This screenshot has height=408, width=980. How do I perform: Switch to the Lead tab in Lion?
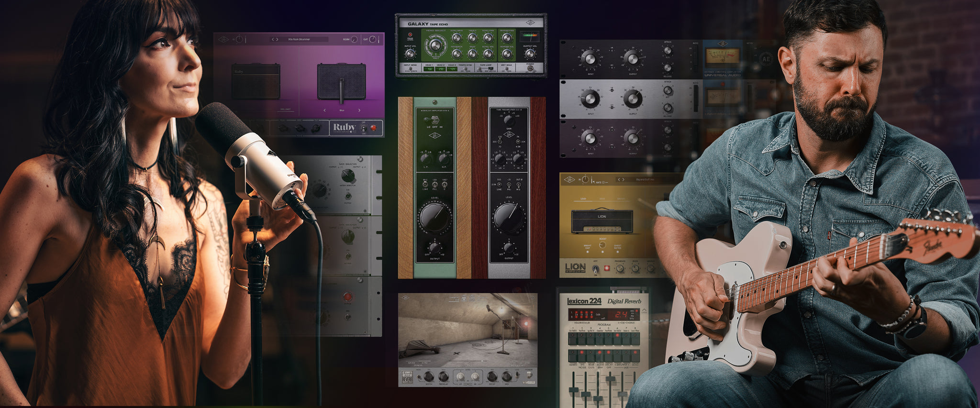pos(583,198)
